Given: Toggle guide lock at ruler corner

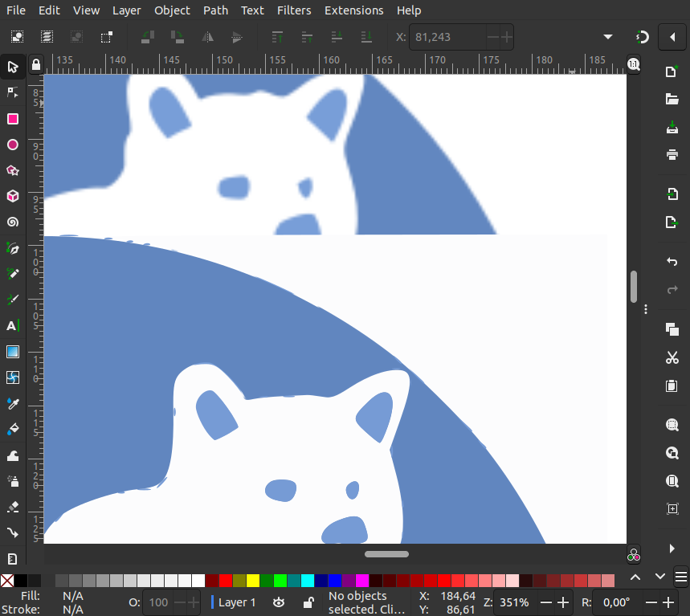Looking at the screenshot, I should pos(36,65).
